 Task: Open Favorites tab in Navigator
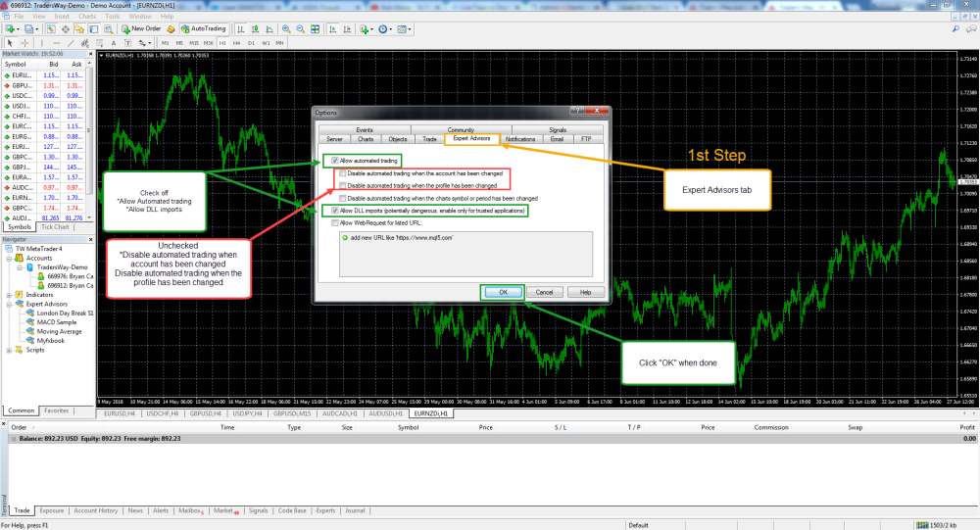click(56, 410)
